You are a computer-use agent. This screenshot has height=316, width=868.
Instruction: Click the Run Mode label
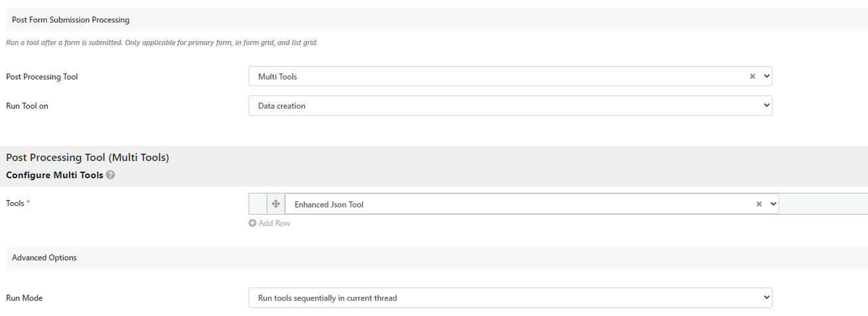(25, 298)
